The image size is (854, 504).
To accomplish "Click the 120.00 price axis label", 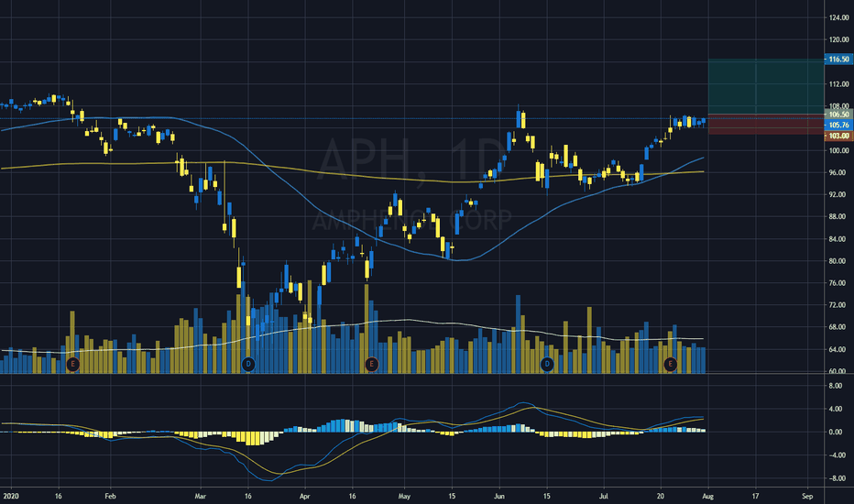I will coord(838,39).
